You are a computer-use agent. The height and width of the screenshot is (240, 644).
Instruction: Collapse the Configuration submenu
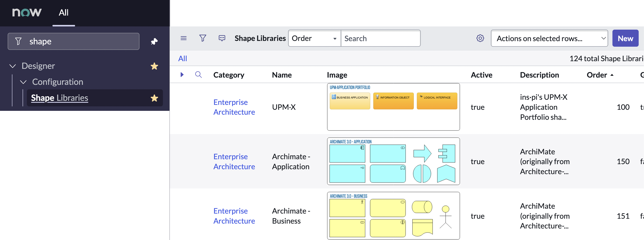[x=23, y=82]
